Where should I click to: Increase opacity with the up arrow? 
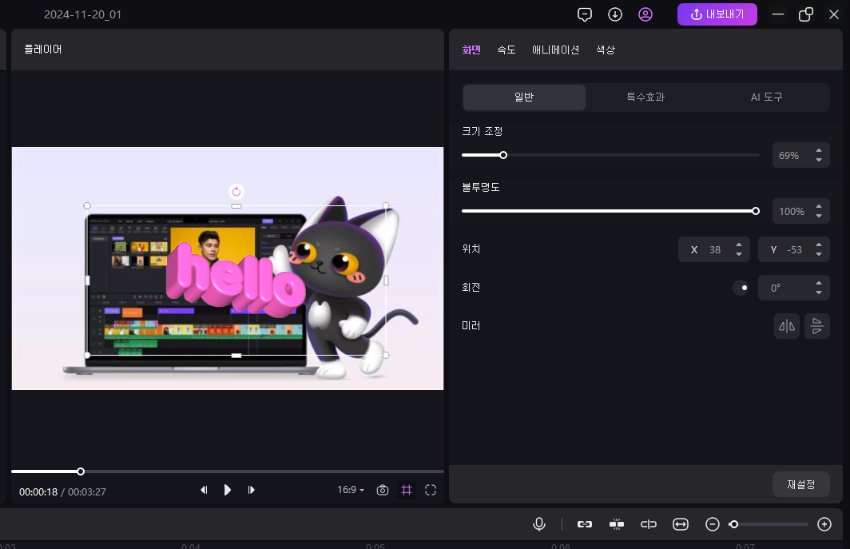point(819,206)
